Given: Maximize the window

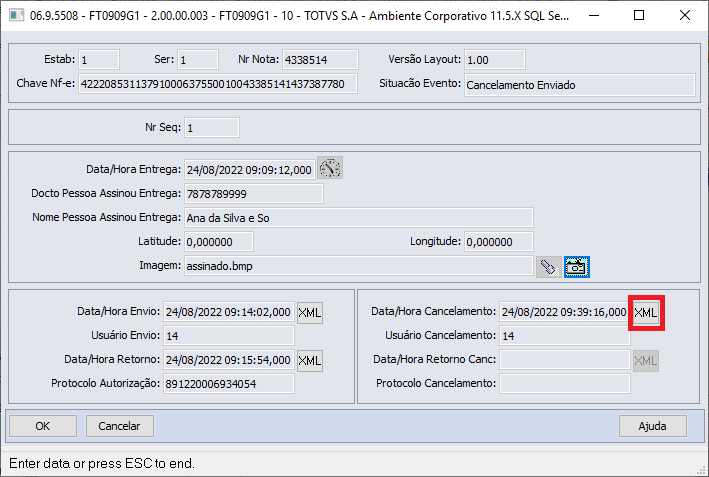Looking at the screenshot, I should pos(639,15).
